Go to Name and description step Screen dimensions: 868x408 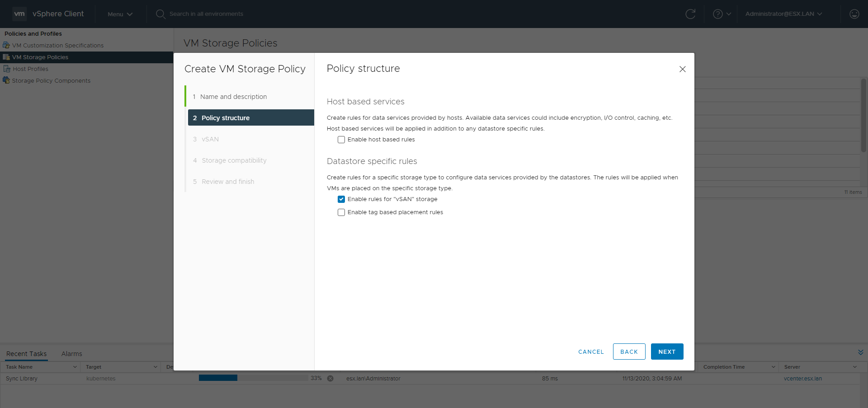(233, 97)
